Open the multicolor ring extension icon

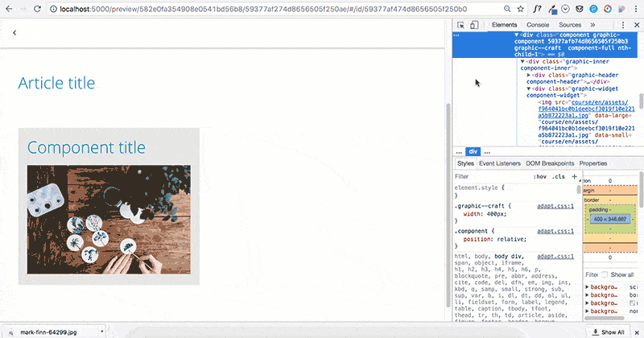608,9
